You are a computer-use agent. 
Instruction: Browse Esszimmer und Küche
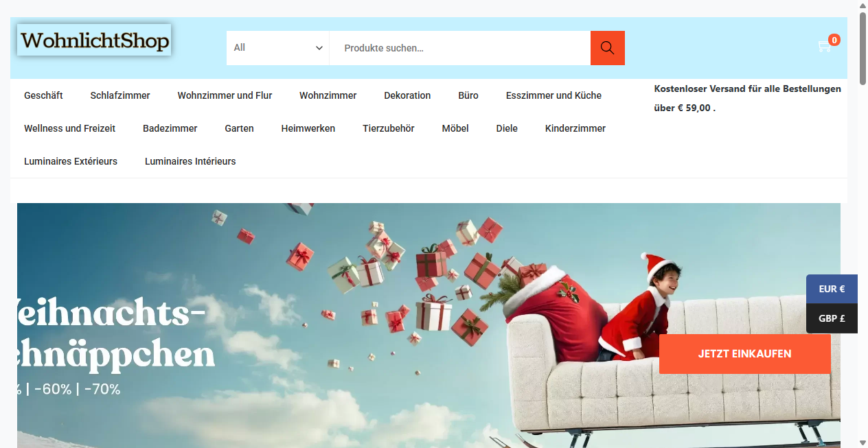[x=553, y=95]
